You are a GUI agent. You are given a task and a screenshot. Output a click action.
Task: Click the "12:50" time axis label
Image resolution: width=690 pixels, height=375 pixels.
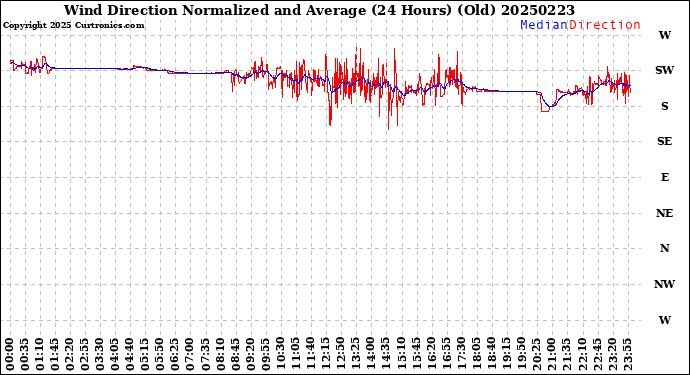[x=341, y=354]
